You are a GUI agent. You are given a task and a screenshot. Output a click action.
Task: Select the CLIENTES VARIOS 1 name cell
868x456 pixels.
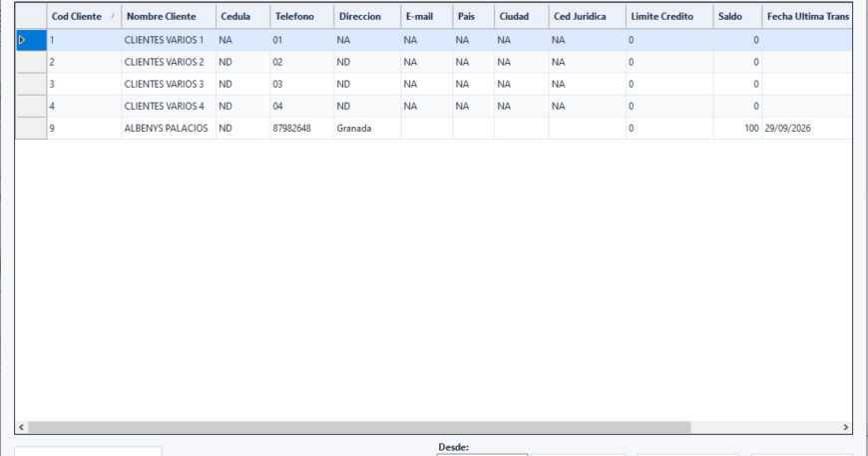click(x=169, y=40)
